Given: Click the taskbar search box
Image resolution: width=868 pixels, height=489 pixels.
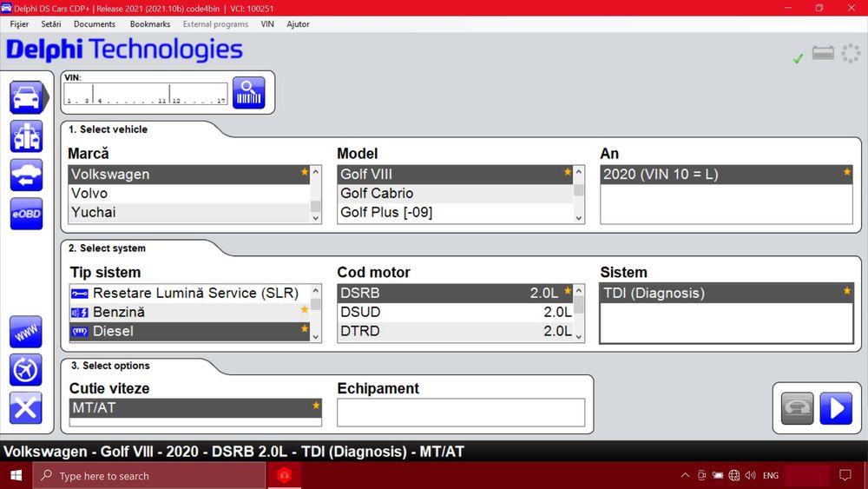Looking at the screenshot, I should point(149,476).
